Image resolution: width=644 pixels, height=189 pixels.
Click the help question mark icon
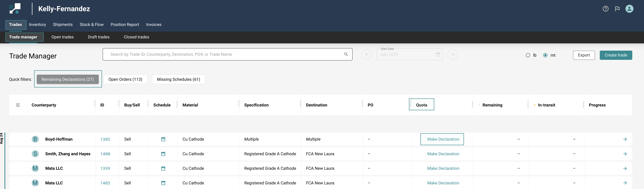click(605, 9)
